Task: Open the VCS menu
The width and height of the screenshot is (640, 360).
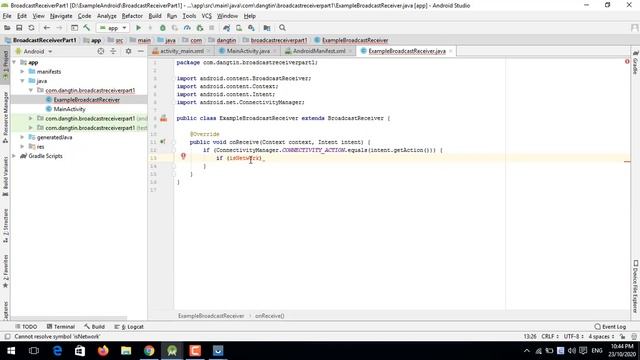Action: pos(207,16)
